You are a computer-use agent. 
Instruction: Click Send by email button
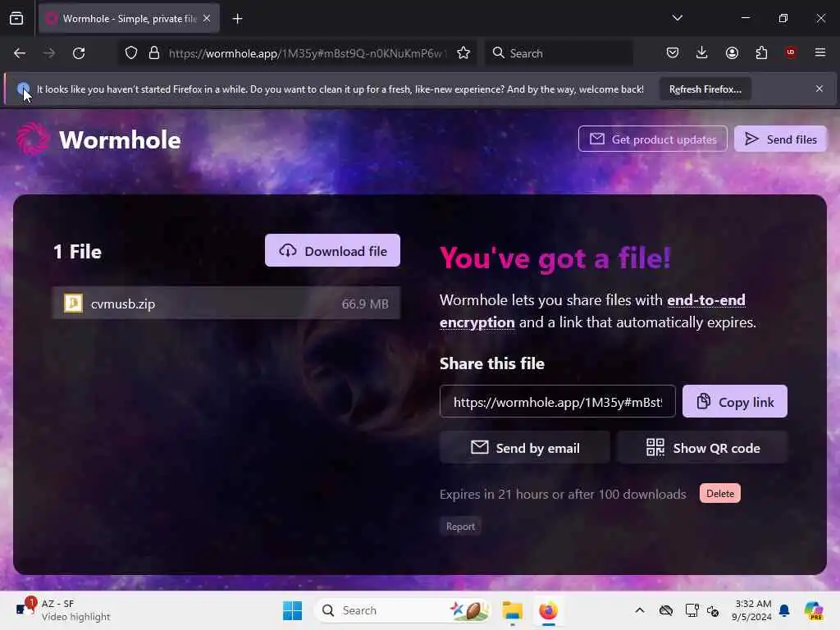(524, 447)
